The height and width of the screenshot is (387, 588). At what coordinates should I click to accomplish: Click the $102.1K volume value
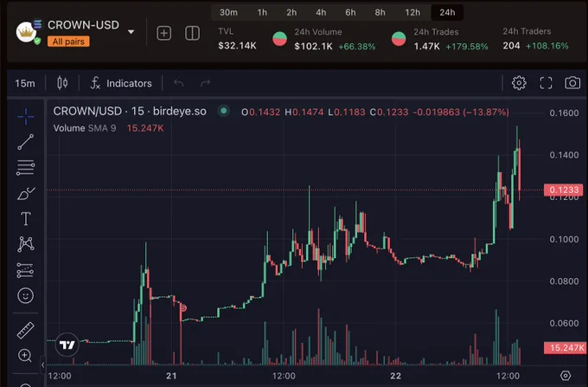pos(313,46)
